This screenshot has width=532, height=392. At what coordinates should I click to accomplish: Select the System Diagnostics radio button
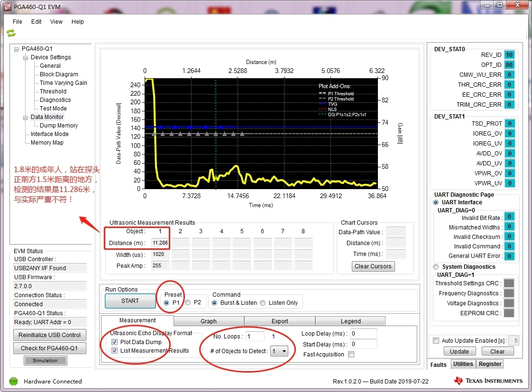[436, 267]
